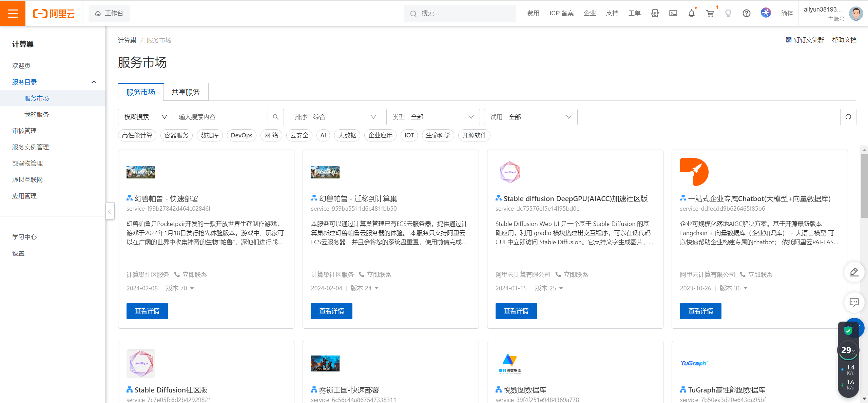View details of Stable diffusion DeepGPU
Image resolution: width=868 pixels, height=403 pixels.
coord(516,311)
